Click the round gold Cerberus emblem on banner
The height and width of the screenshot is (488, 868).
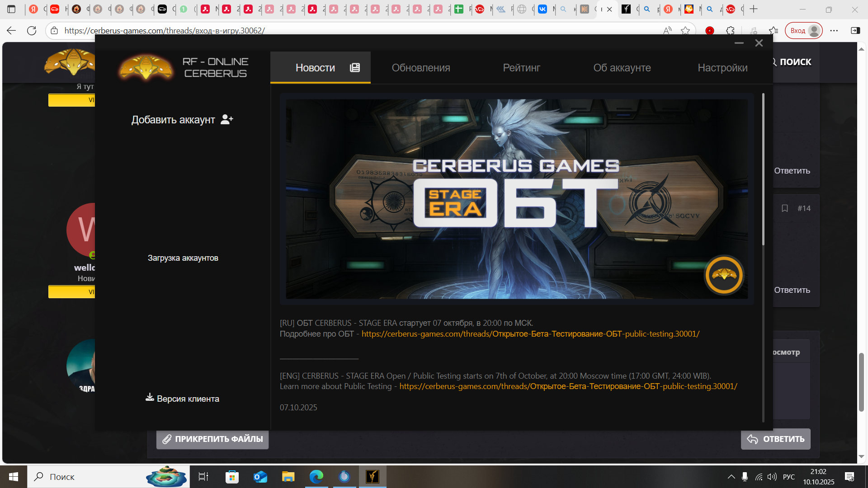pos(724,275)
